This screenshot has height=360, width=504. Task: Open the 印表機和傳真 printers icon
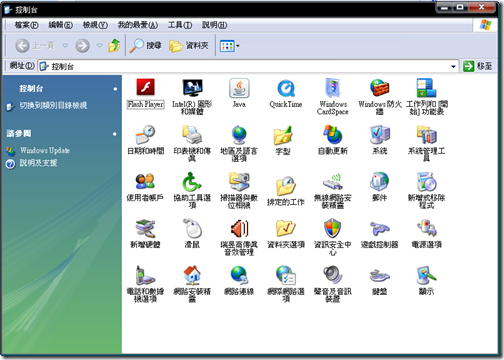click(x=192, y=135)
